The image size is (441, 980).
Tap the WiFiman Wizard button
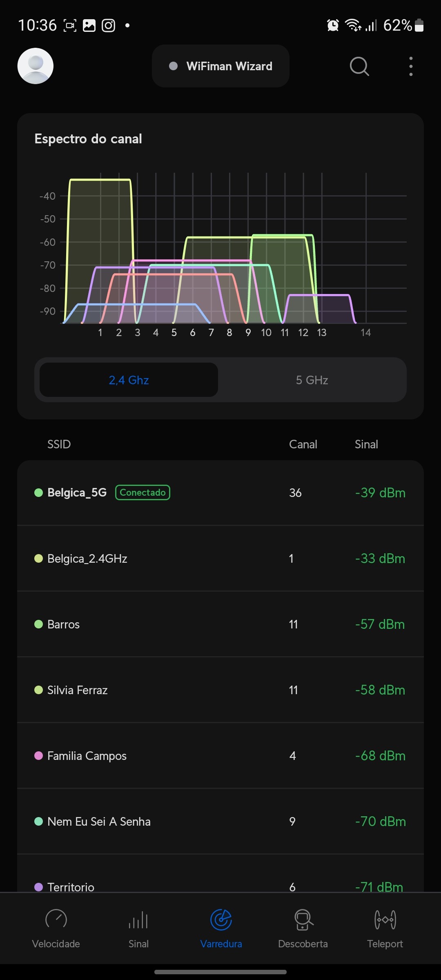pos(220,66)
